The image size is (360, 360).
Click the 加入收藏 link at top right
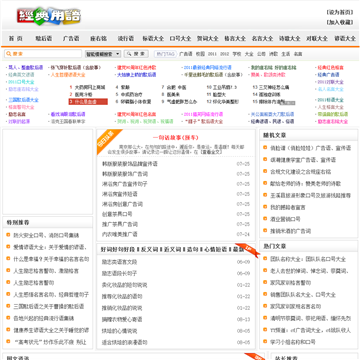[x=340, y=22]
